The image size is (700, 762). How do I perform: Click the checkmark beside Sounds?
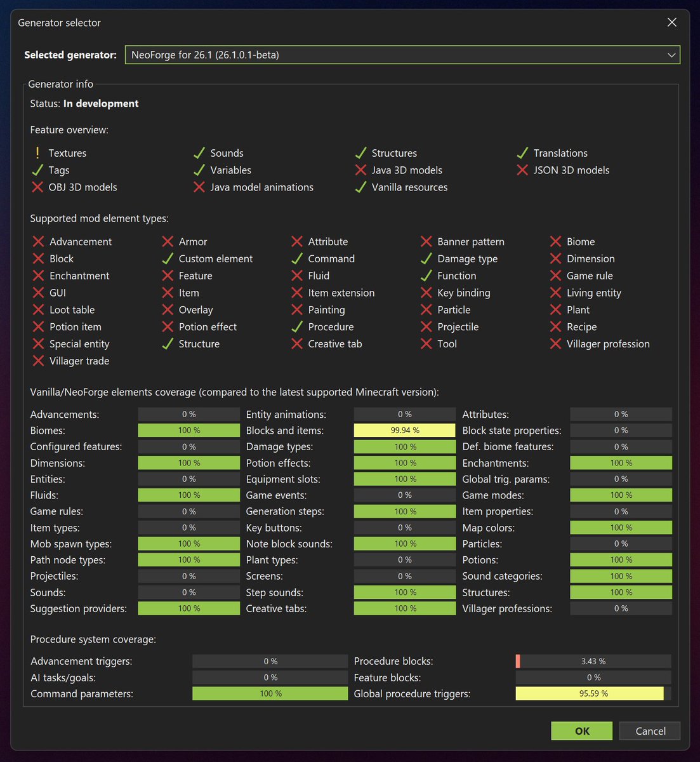[x=199, y=153]
